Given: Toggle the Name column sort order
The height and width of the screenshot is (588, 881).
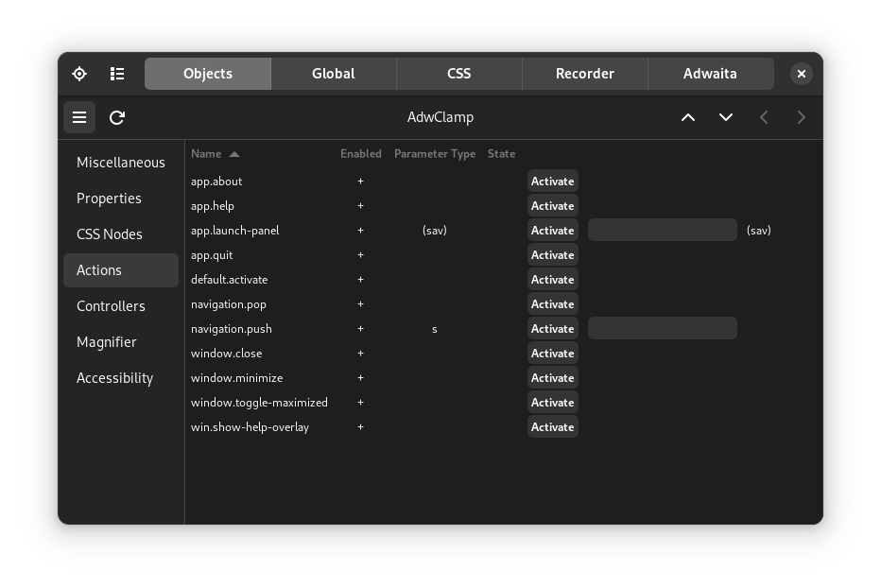Looking at the screenshot, I should [x=213, y=153].
